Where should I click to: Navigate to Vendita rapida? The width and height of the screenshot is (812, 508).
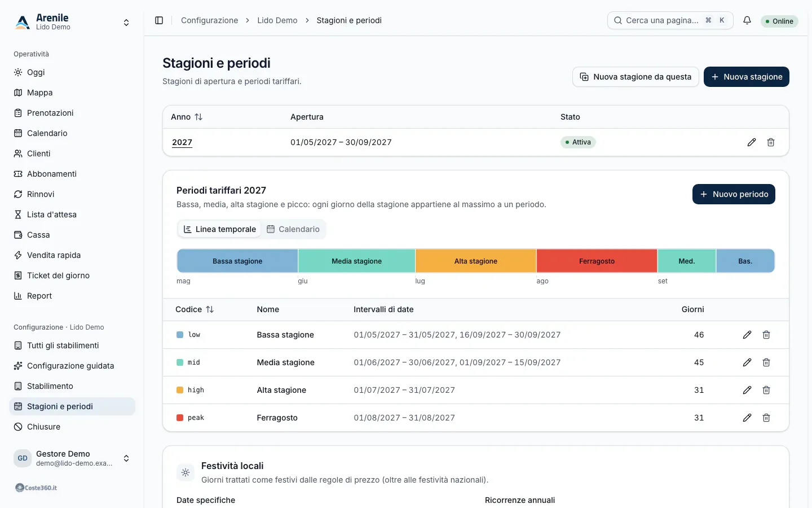pos(72,255)
